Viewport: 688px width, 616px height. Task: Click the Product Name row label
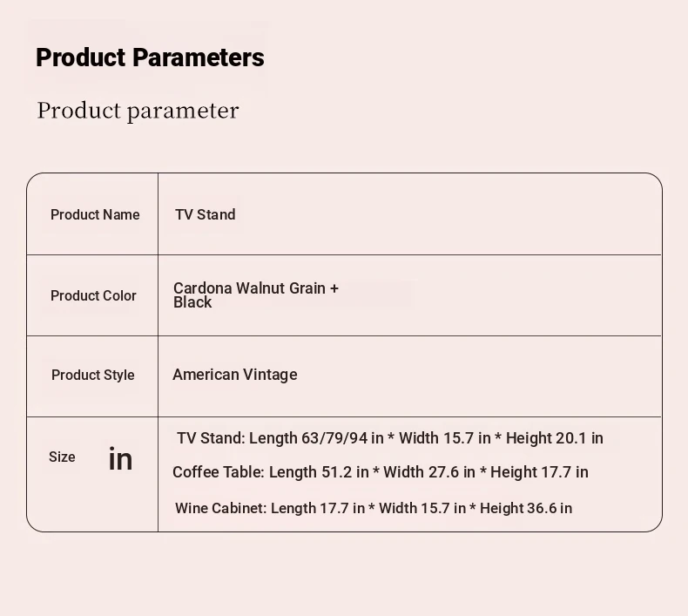click(95, 214)
